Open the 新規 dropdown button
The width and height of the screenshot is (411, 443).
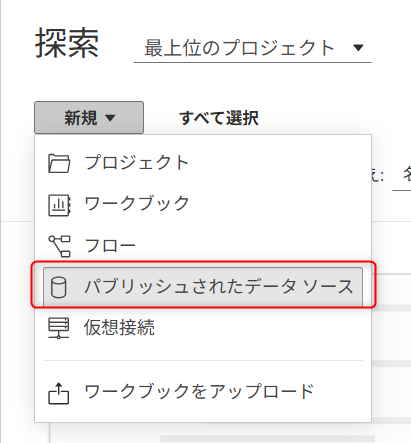89,118
